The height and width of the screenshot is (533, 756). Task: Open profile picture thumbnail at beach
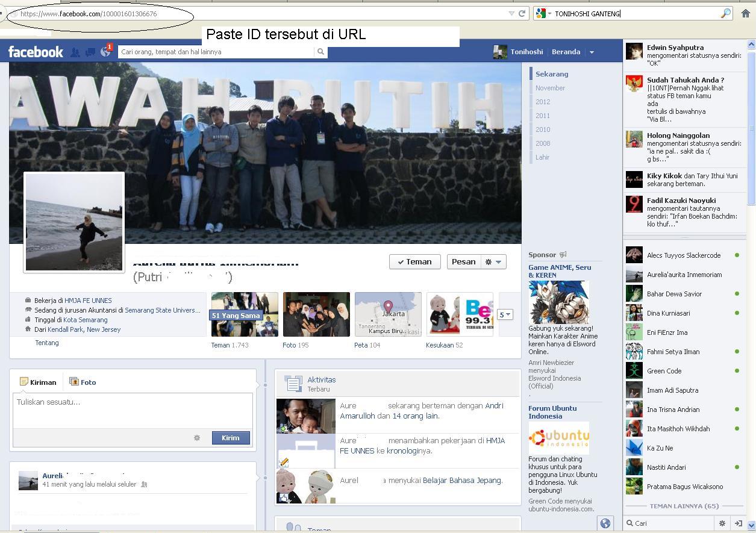coord(74,222)
